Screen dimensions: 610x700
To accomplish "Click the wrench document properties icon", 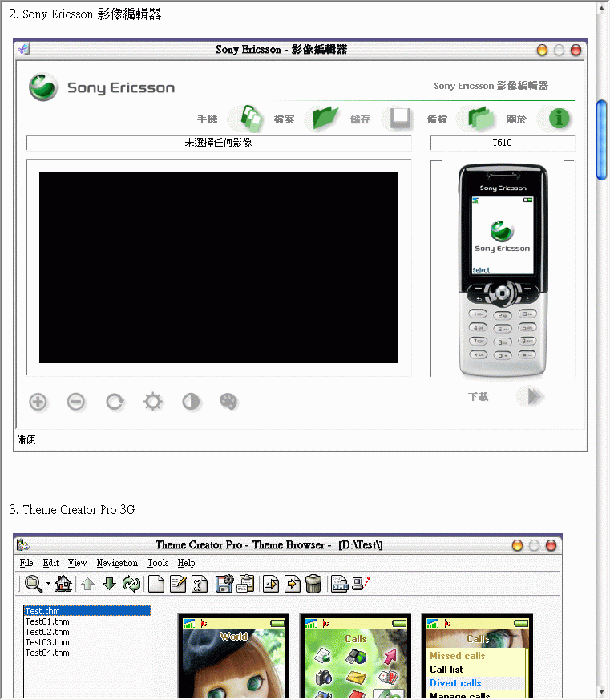I will coord(200,584).
